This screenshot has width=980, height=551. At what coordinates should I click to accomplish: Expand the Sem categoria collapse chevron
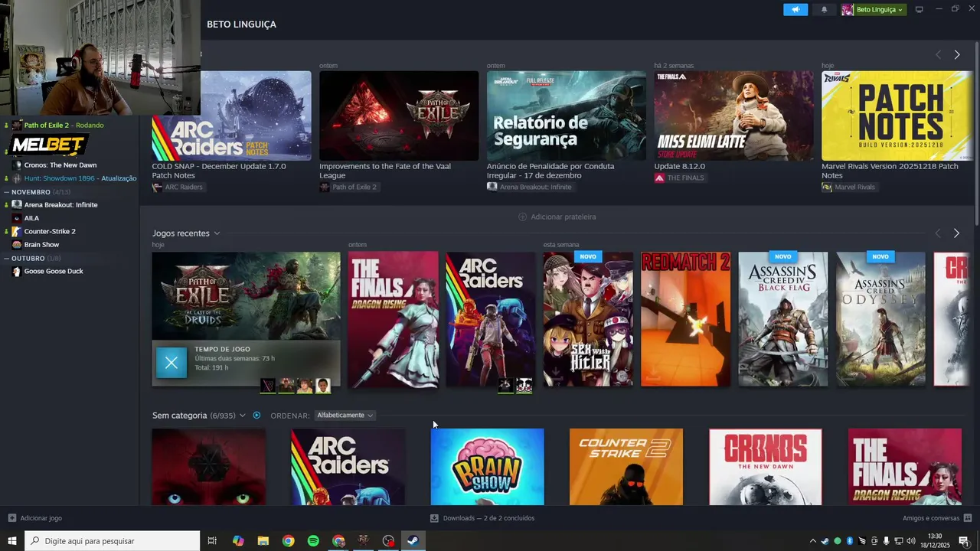[x=243, y=416]
